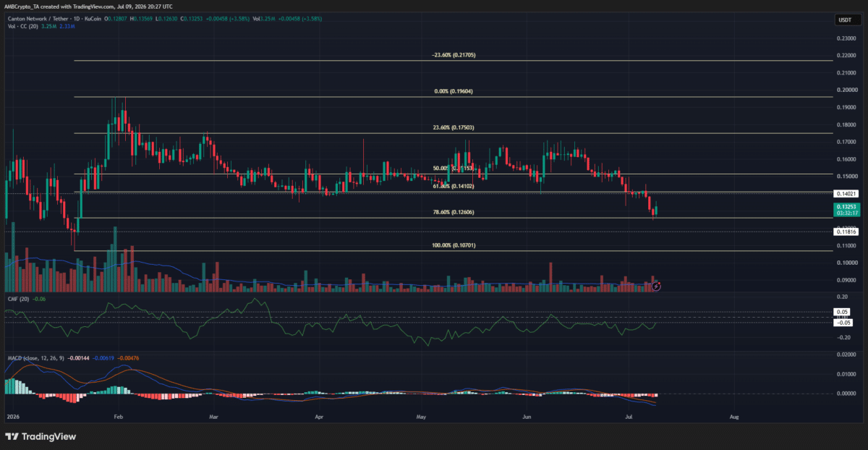The image size is (868, 450).
Task: Click the Jun label on time axis
Action: [527, 417]
